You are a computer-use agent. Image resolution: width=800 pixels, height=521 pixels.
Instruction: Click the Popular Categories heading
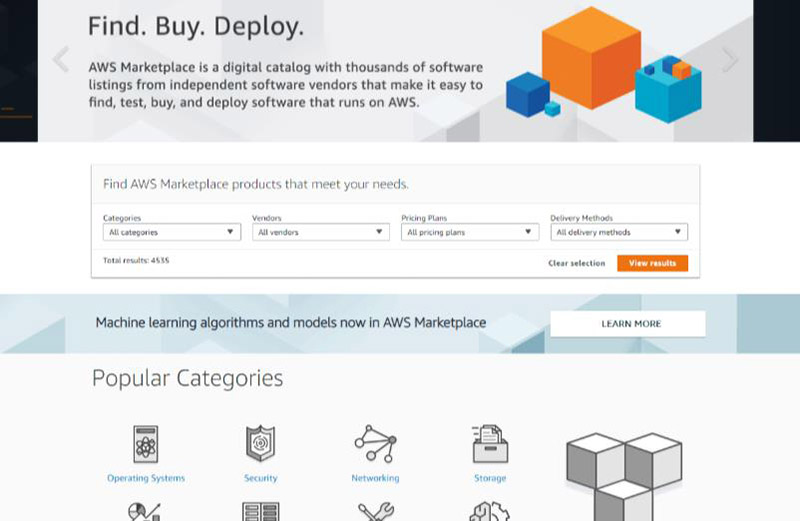click(x=187, y=378)
